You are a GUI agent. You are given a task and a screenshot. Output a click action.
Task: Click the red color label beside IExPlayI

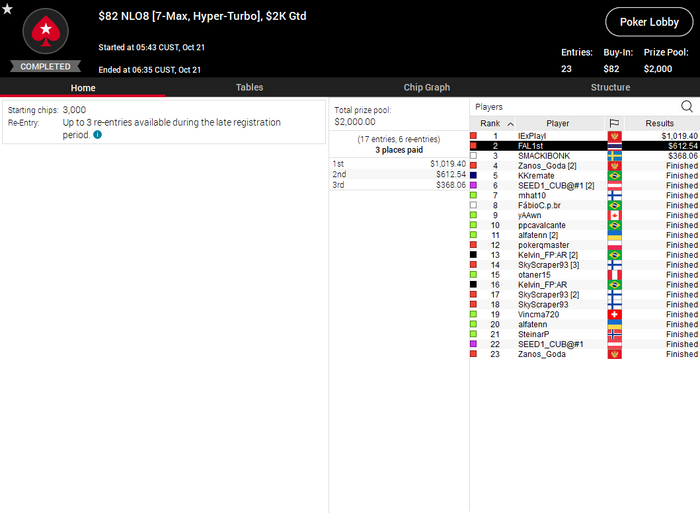(x=473, y=136)
